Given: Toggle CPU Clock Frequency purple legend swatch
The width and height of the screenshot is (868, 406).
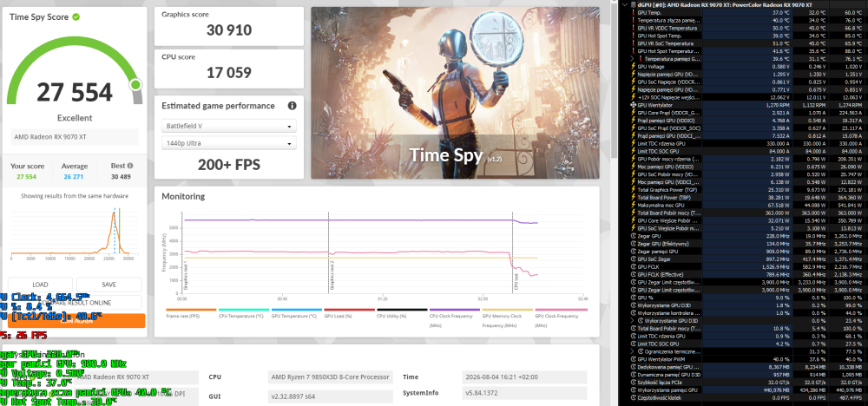Looking at the screenshot, I should [455, 310].
